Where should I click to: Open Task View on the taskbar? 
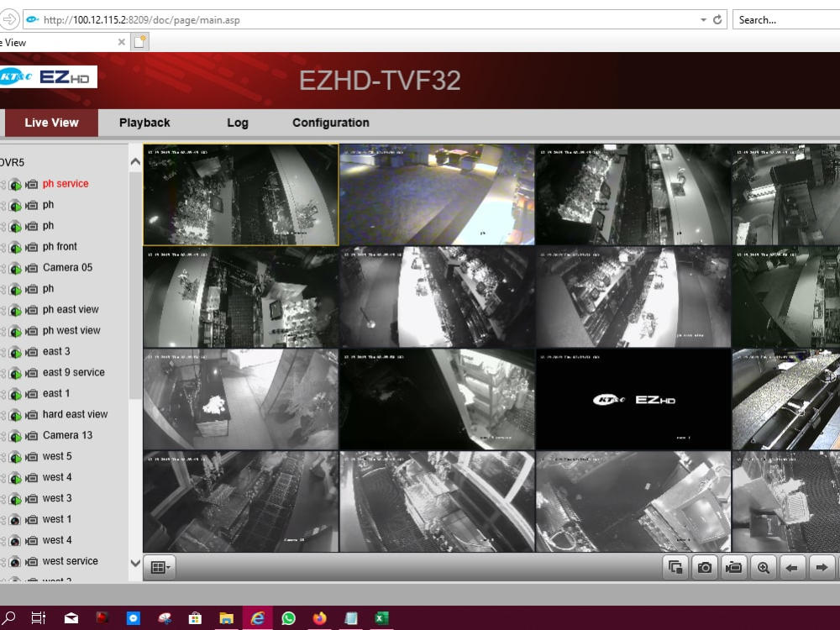38,618
